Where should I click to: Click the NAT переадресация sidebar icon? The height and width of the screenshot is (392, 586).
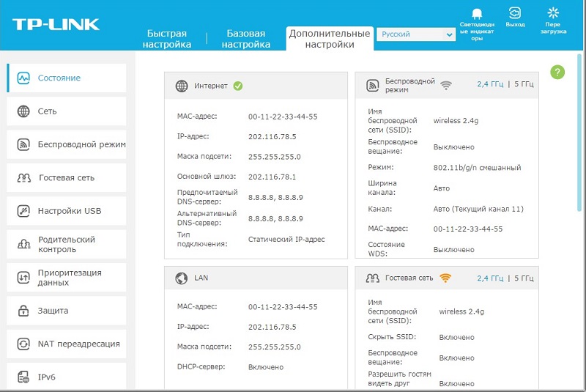point(23,344)
